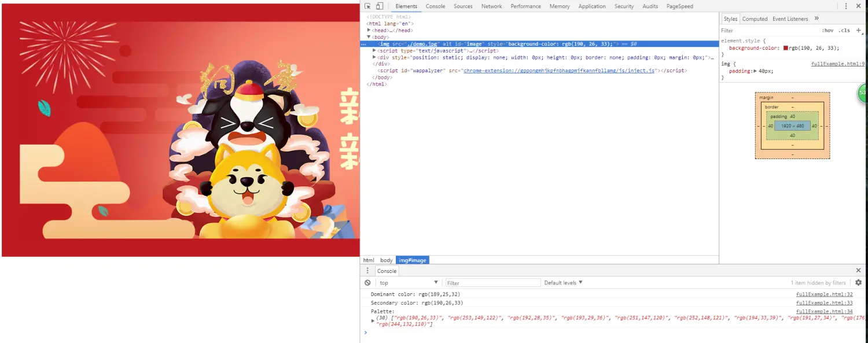Show more Styles pane tabs via chevron
This screenshot has height=343, width=868.
(x=816, y=19)
